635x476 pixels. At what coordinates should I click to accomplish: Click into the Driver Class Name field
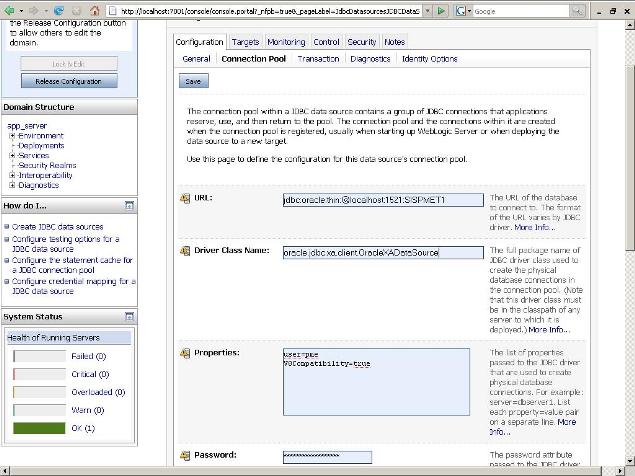367,252
